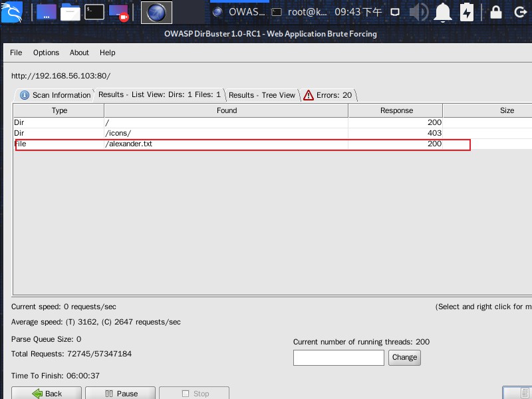Switch to Scan Information tab
This screenshot has height=399, width=532.
[x=54, y=95]
